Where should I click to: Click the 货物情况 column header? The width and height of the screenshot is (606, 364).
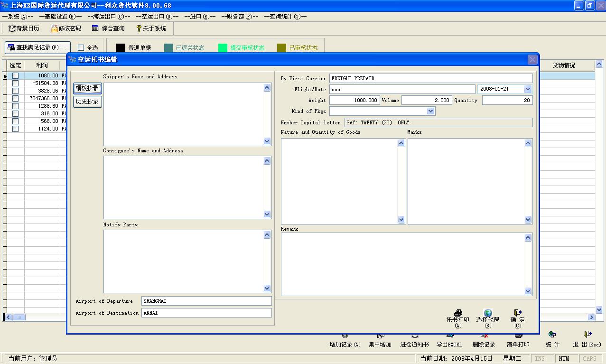[x=564, y=65]
